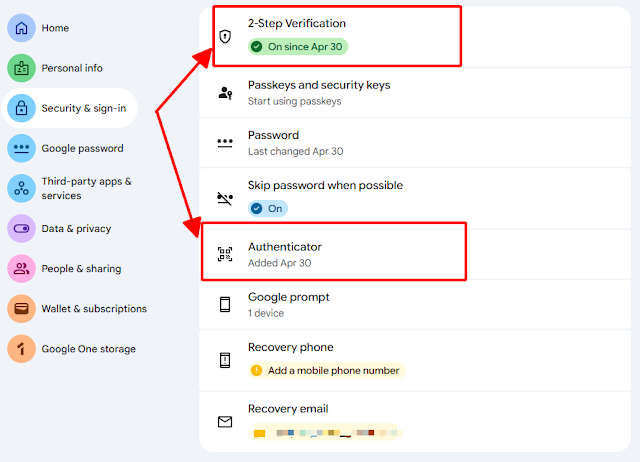Open the Password settings title

coord(273,135)
